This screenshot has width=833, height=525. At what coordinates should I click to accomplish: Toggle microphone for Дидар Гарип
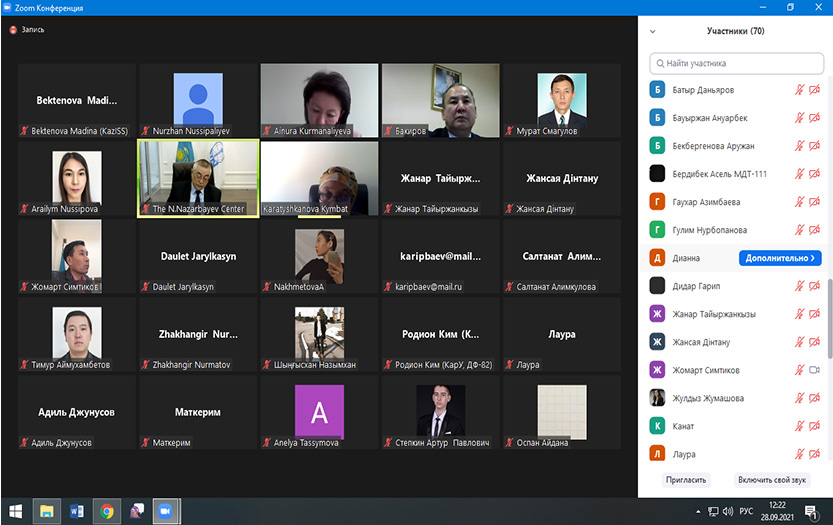point(799,286)
